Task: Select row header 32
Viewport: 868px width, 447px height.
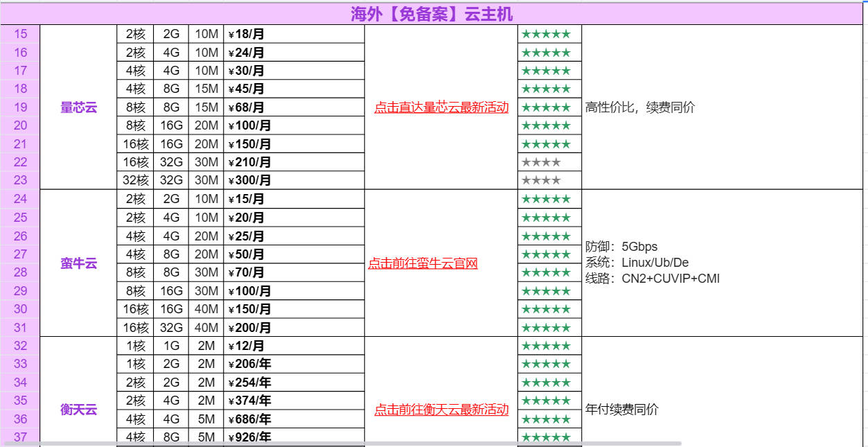Action: point(20,345)
